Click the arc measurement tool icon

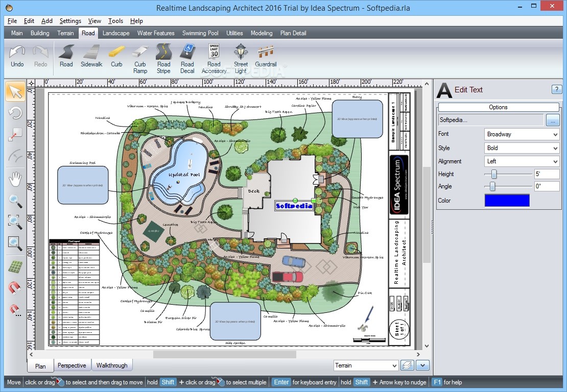coord(15,156)
